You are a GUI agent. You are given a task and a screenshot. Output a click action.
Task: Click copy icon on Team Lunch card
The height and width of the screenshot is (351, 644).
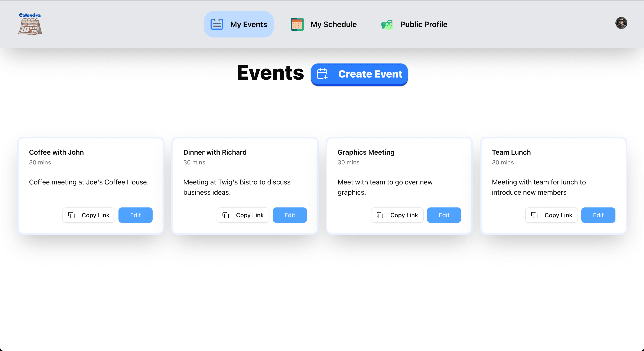tap(534, 215)
